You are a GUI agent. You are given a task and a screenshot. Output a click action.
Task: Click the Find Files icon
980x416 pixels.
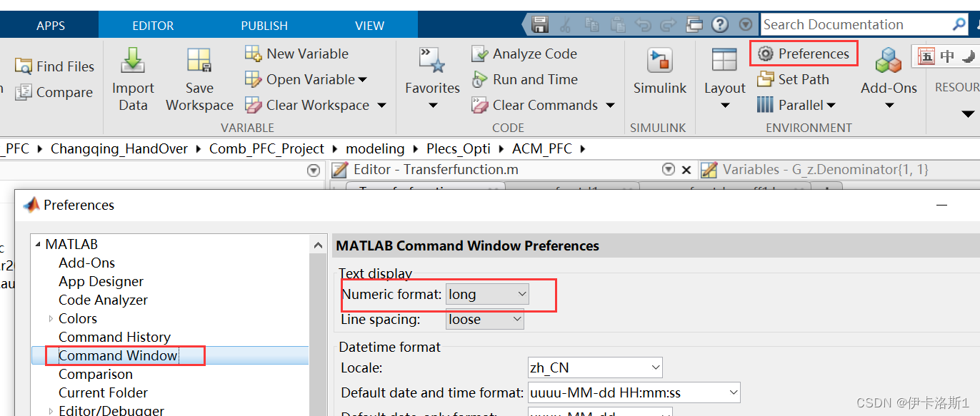(x=55, y=66)
